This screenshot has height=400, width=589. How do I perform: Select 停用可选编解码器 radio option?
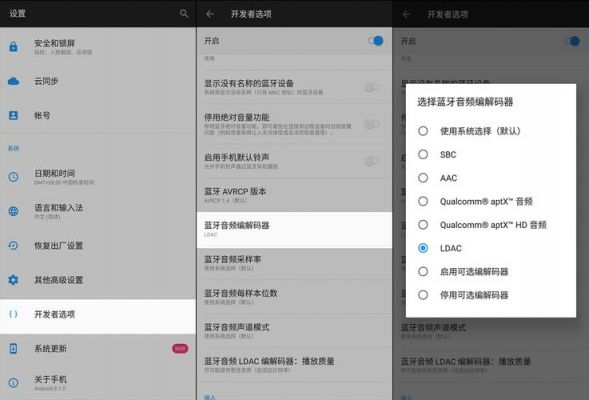423,295
